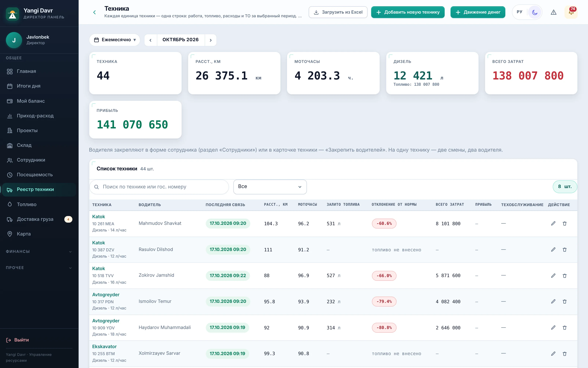Image resolution: width=588 pixels, height=368 pixels.
Task: Go to next month after ОКТЯБРЬ 2026
Action: [211, 40]
